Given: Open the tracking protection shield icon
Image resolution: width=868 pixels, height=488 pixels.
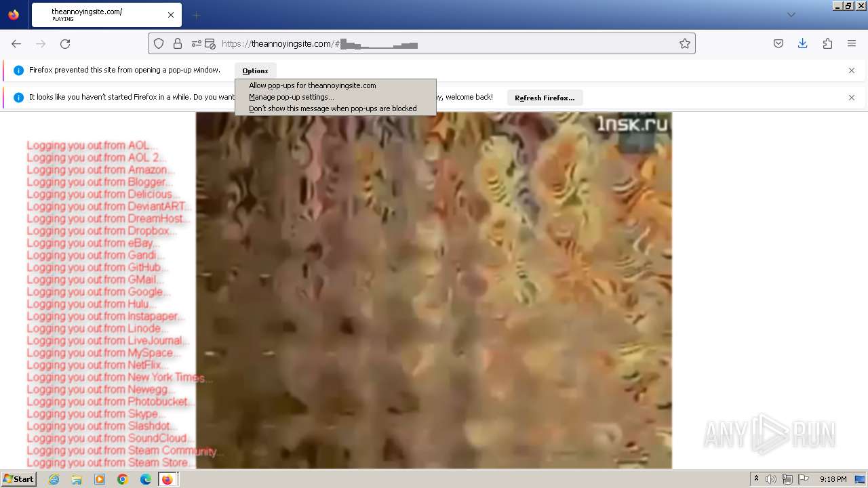Looking at the screenshot, I should click(159, 43).
